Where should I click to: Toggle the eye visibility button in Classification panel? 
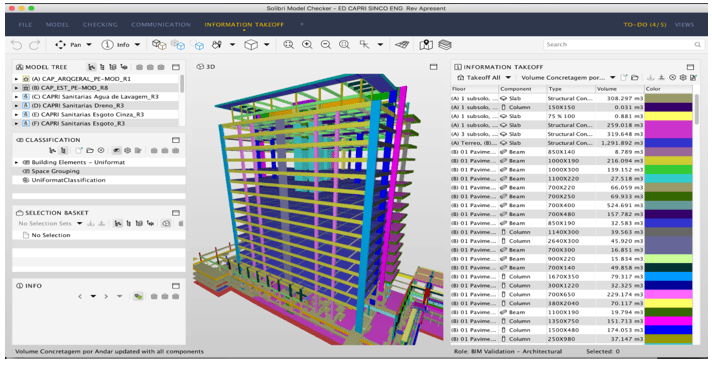(x=117, y=151)
